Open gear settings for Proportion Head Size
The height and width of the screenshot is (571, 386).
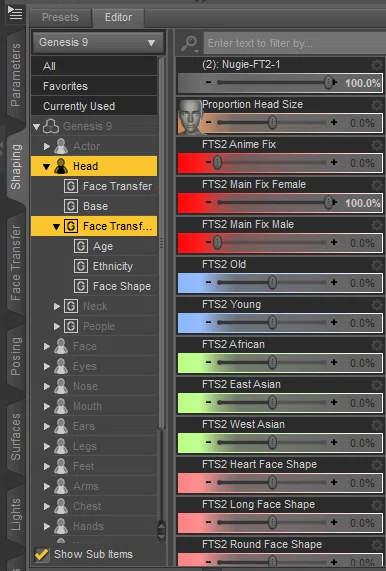377,105
